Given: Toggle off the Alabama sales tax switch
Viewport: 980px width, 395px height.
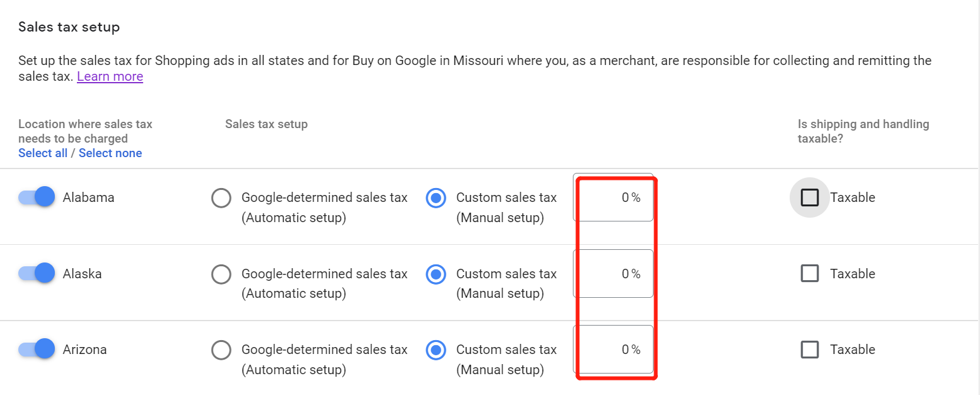Looking at the screenshot, I should [x=37, y=197].
